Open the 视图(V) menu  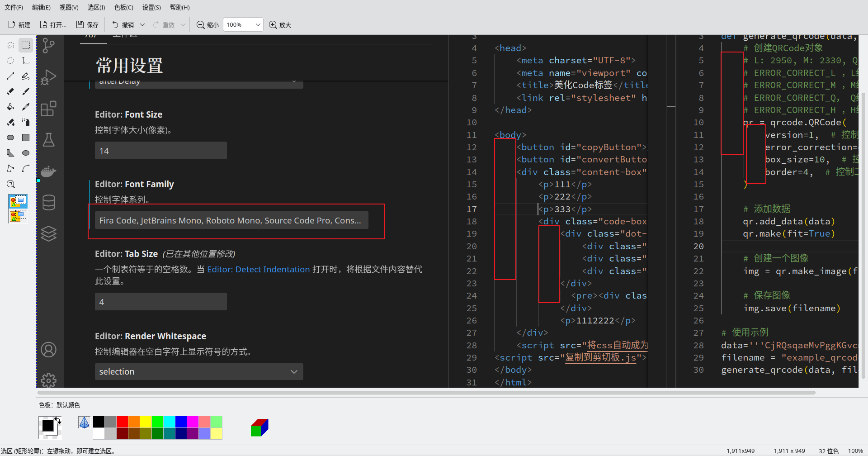click(x=69, y=7)
